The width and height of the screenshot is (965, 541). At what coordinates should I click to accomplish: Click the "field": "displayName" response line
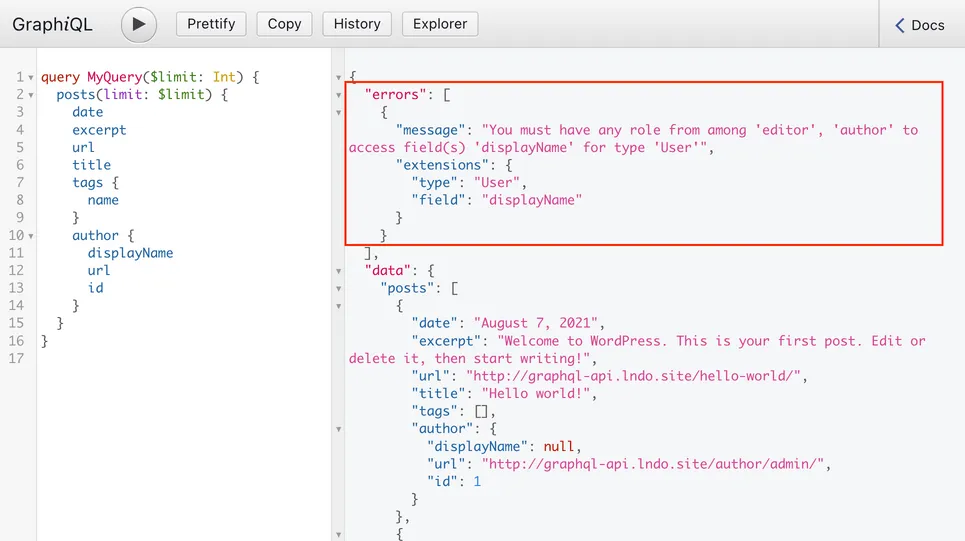click(x=497, y=200)
